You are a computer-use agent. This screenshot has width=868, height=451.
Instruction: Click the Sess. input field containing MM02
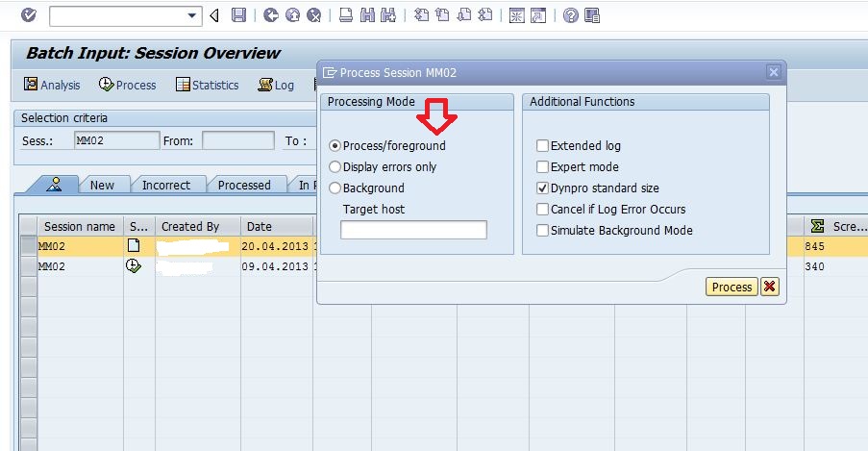click(117, 140)
